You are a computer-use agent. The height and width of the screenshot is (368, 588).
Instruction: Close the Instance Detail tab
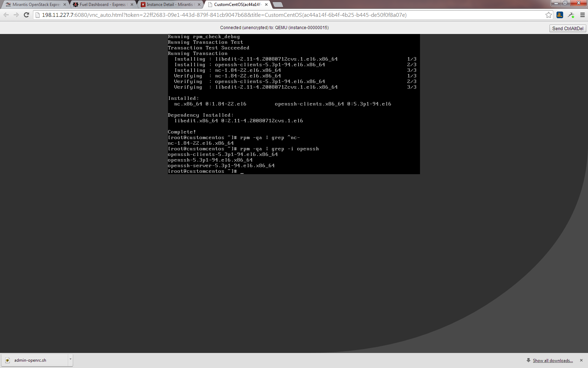tap(199, 5)
